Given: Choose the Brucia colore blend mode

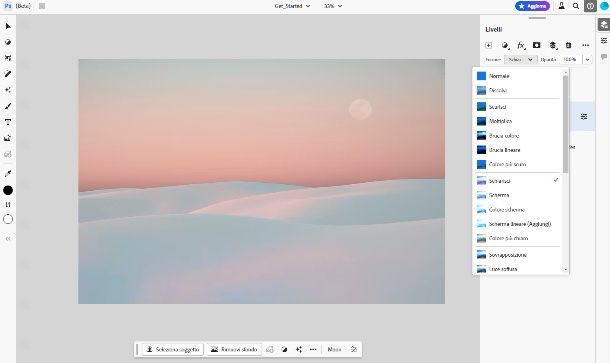Looking at the screenshot, I should pos(518,136).
